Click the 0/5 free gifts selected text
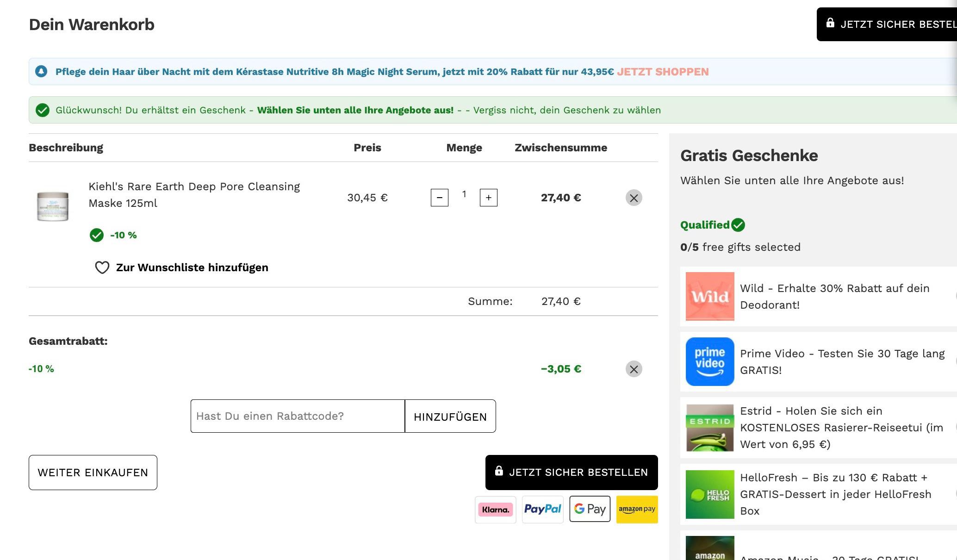Image resolution: width=957 pixels, height=560 pixels. (740, 247)
